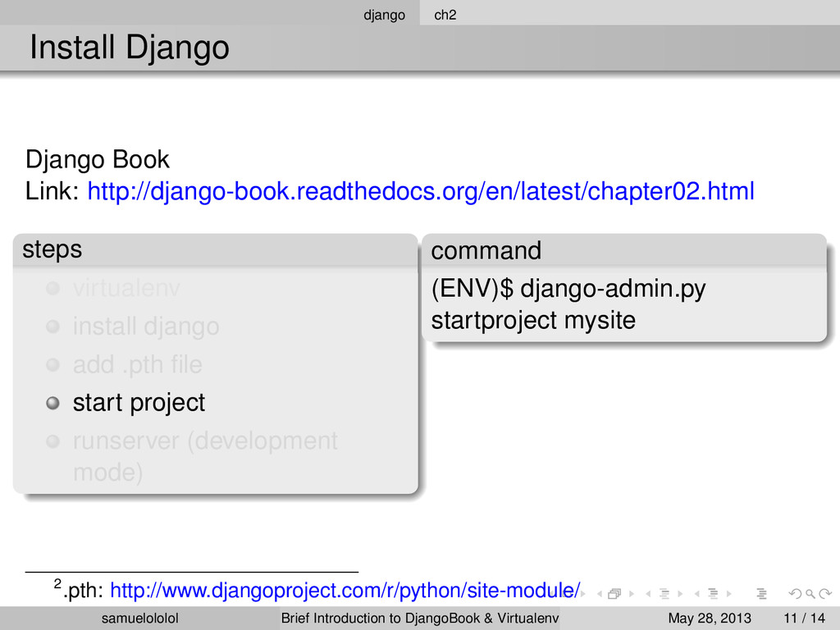Click the 'Django Book' heading text

coord(97,160)
